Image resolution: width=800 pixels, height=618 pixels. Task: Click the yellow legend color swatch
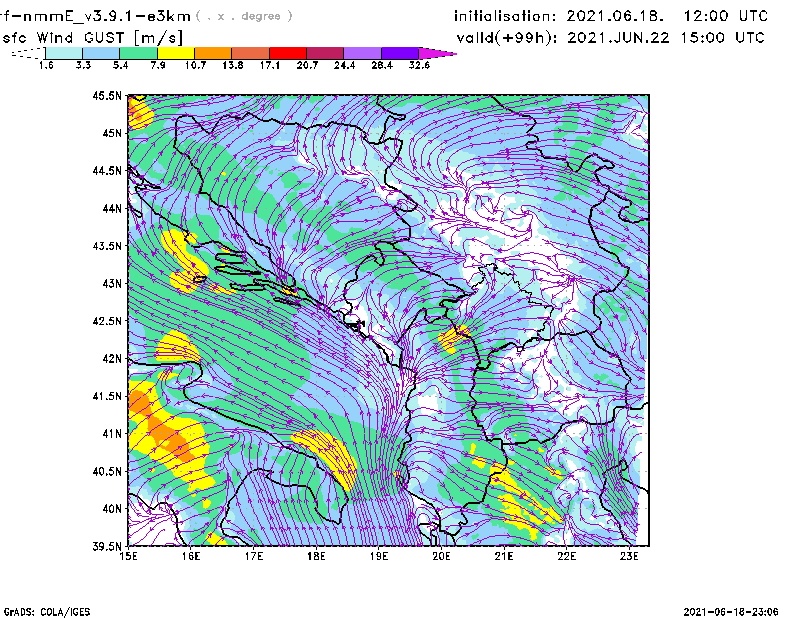tap(176, 53)
